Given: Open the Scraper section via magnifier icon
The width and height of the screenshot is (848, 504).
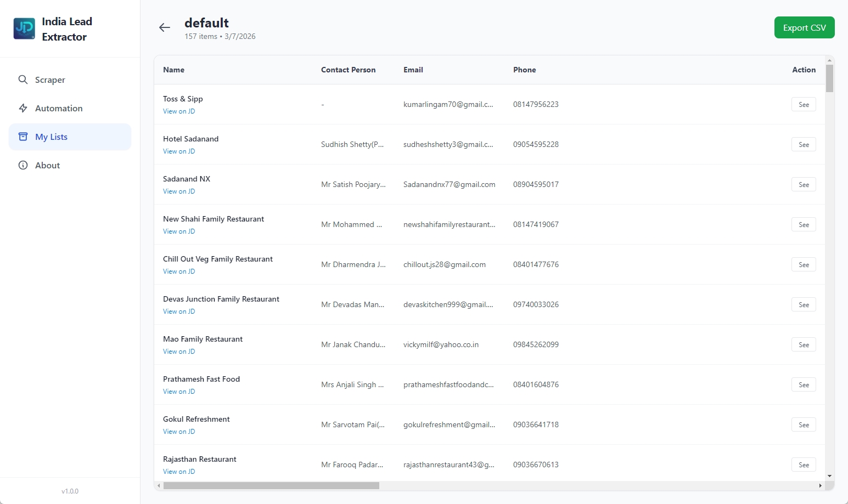Looking at the screenshot, I should 24,80.
